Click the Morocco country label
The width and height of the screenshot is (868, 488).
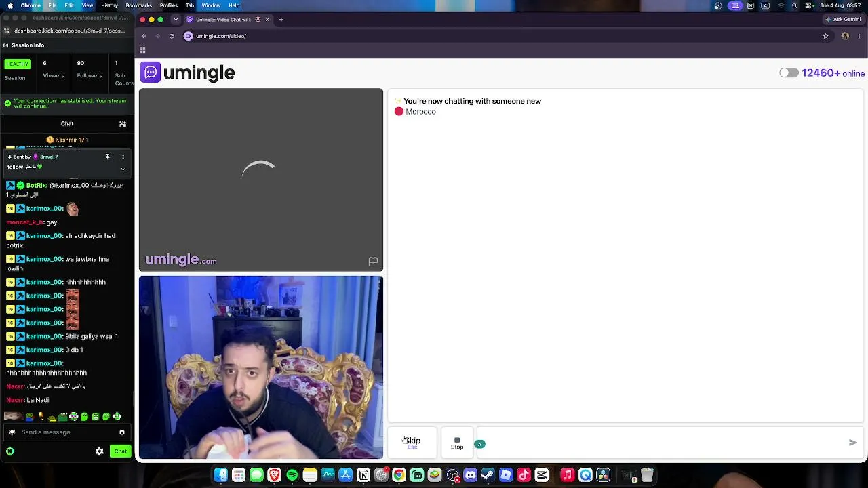pos(420,112)
